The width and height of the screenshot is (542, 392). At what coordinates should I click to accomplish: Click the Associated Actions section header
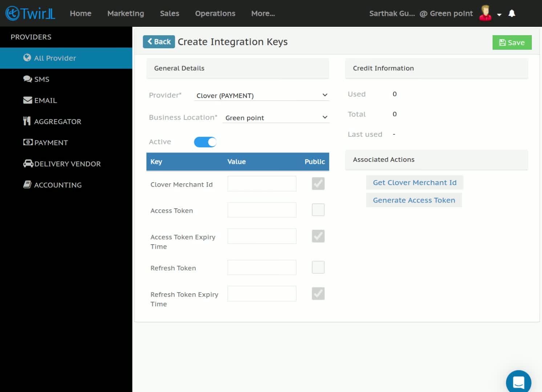436,159
